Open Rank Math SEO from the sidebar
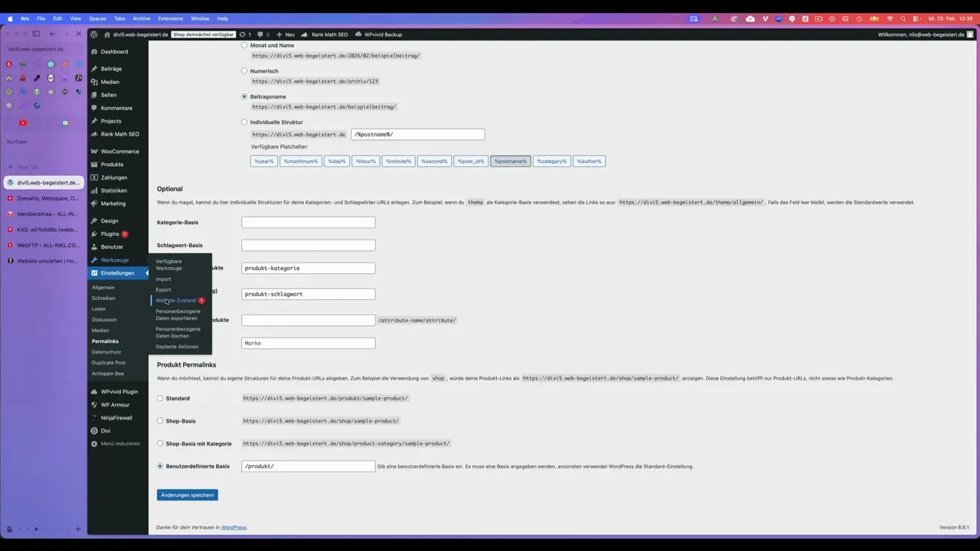Viewport: 980px width, 551px height. (x=119, y=134)
